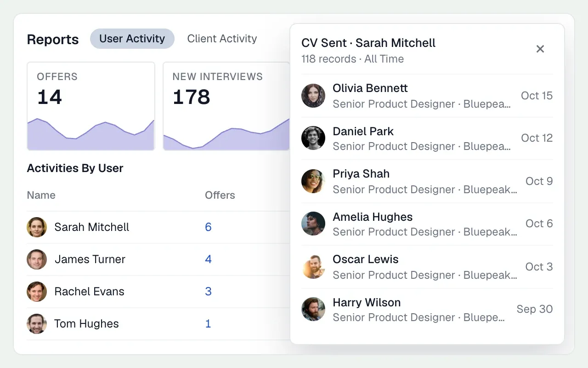
Task: Select the Oscar Lewis name text
Action: (366, 259)
